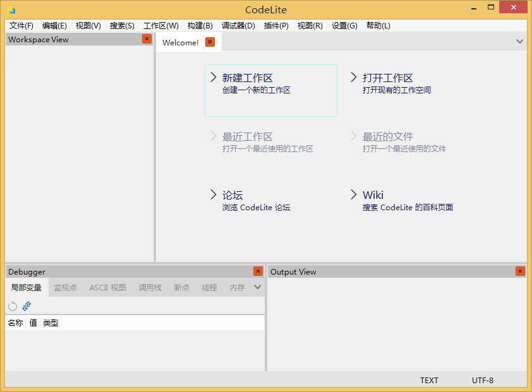Screen dimensions: 532x392
Task: Click the chevron icon beside 论坛
Action: point(214,194)
